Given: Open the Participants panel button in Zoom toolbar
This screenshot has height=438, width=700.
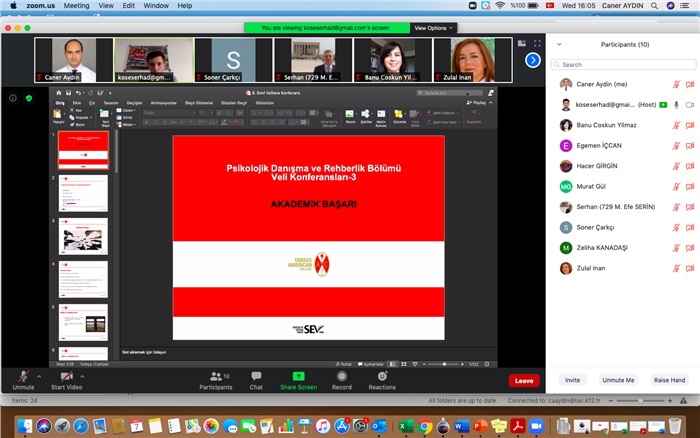Looking at the screenshot, I should tap(216, 380).
